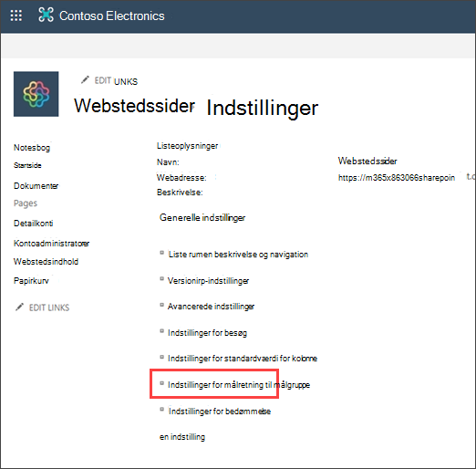Open Avancerede indstillinger link
Image resolution: width=476 pixels, height=469 pixels.
[x=211, y=307]
